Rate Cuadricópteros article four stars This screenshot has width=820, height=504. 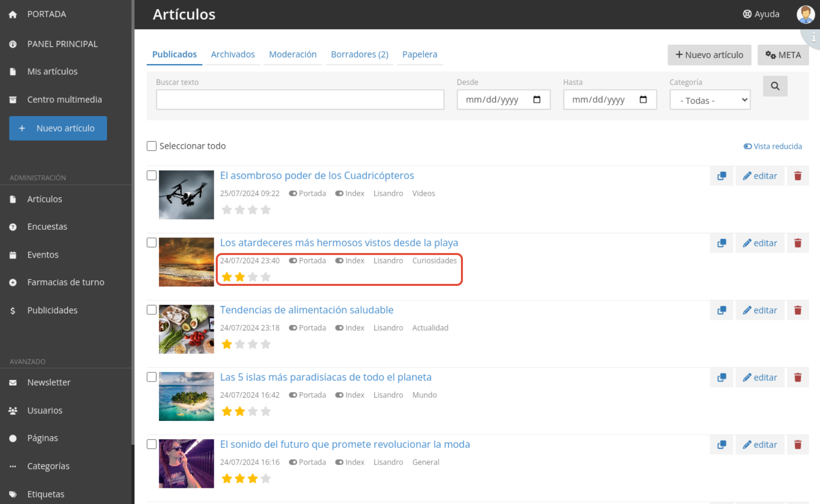click(265, 209)
